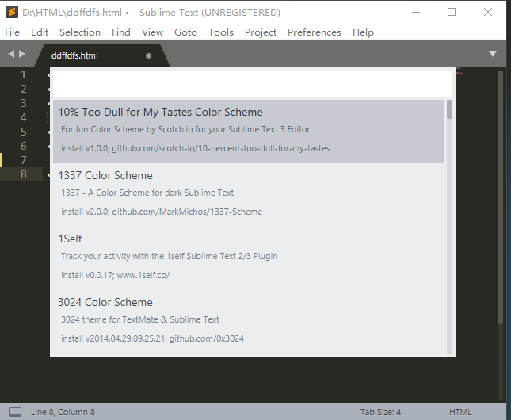Open the View menu
Image resolution: width=511 pixels, height=420 pixels.
point(152,32)
